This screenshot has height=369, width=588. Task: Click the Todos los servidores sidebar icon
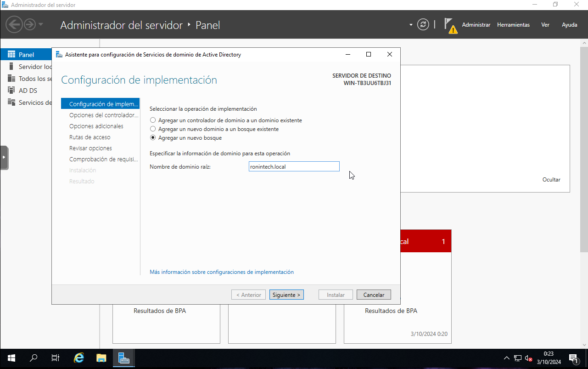pos(11,79)
